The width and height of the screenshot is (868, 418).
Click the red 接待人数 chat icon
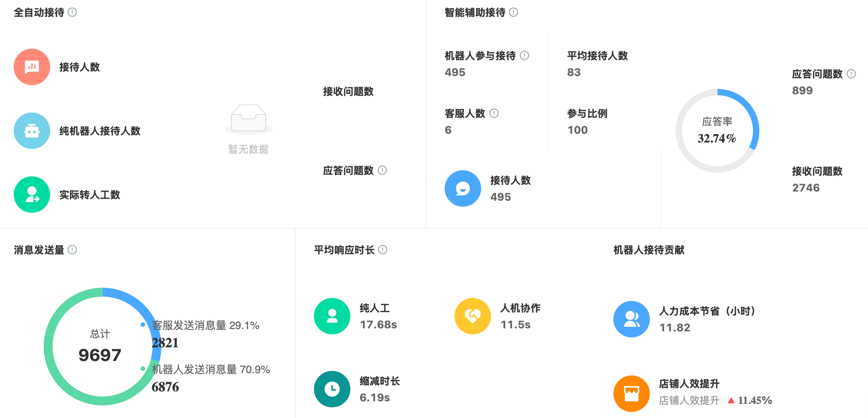click(32, 66)
